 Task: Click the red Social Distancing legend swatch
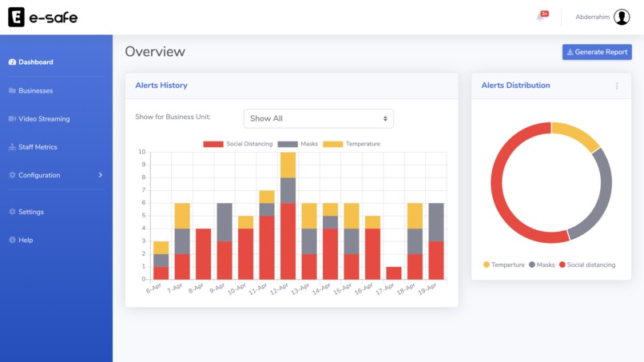213,144
